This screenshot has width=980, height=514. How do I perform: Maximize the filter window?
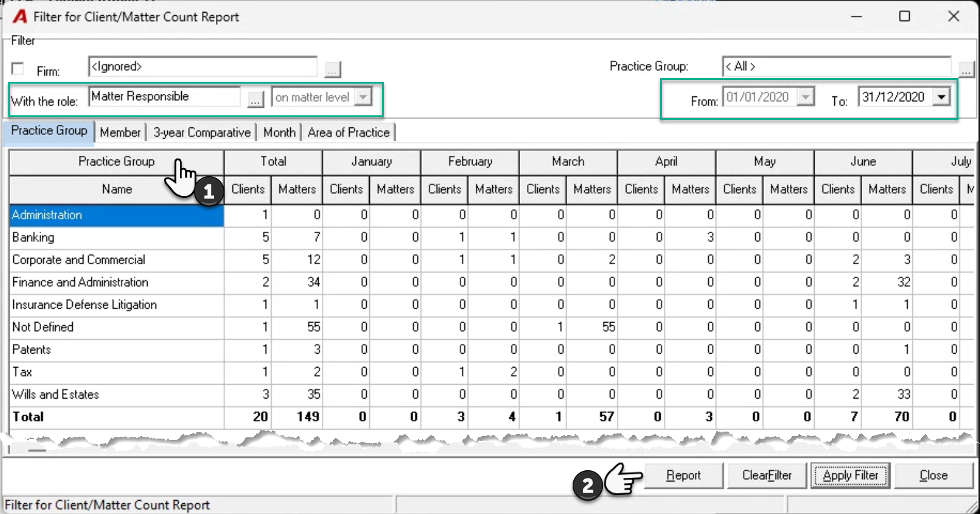905,16
